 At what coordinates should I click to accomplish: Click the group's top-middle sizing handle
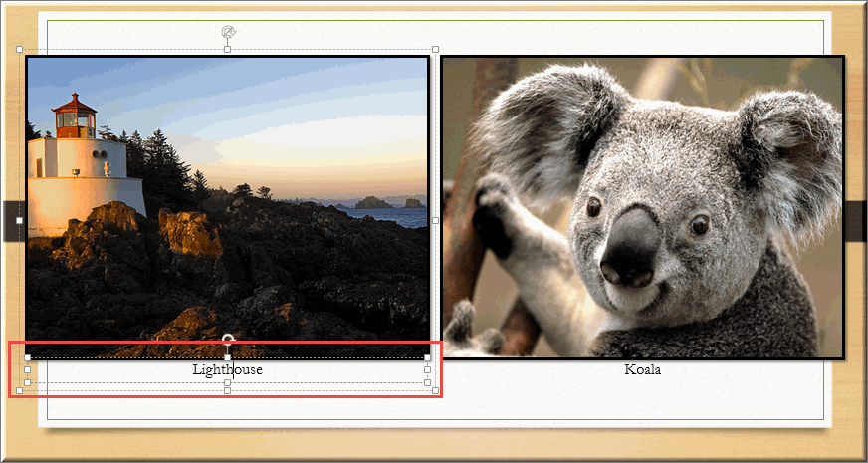point(228,50)
